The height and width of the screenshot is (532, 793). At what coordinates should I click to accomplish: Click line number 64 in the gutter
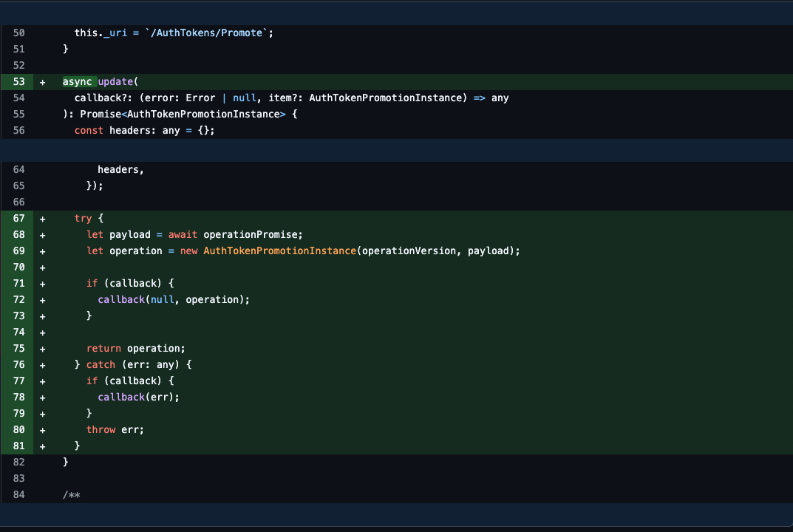[x=18, y=169]
